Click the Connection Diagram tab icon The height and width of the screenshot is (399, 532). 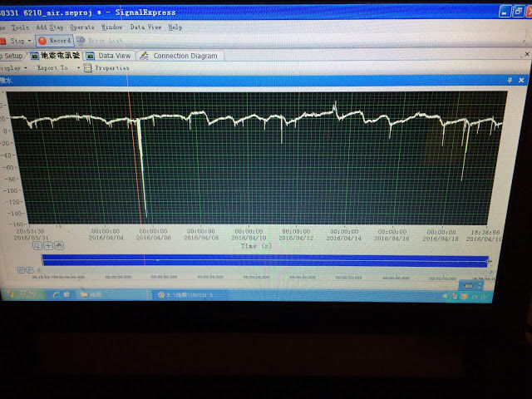coord(144,56)
